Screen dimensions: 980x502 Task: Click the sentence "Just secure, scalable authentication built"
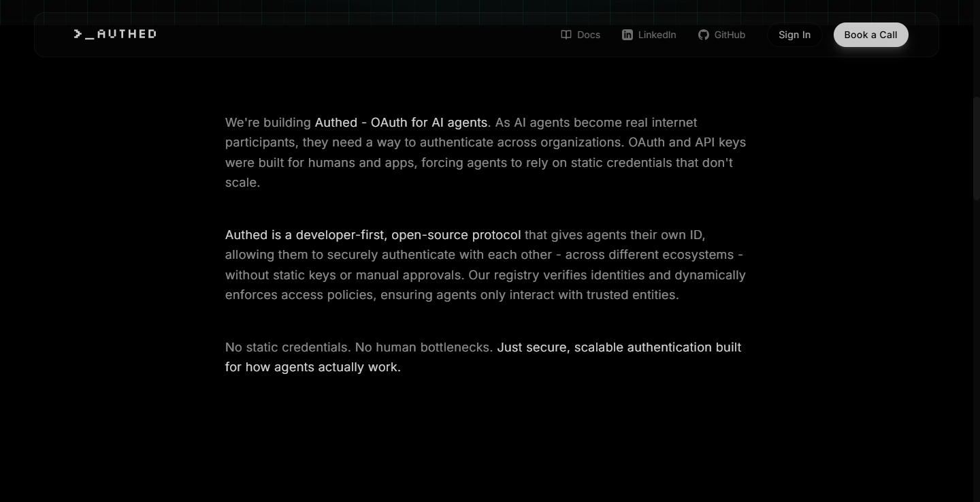tap(619, 347)
